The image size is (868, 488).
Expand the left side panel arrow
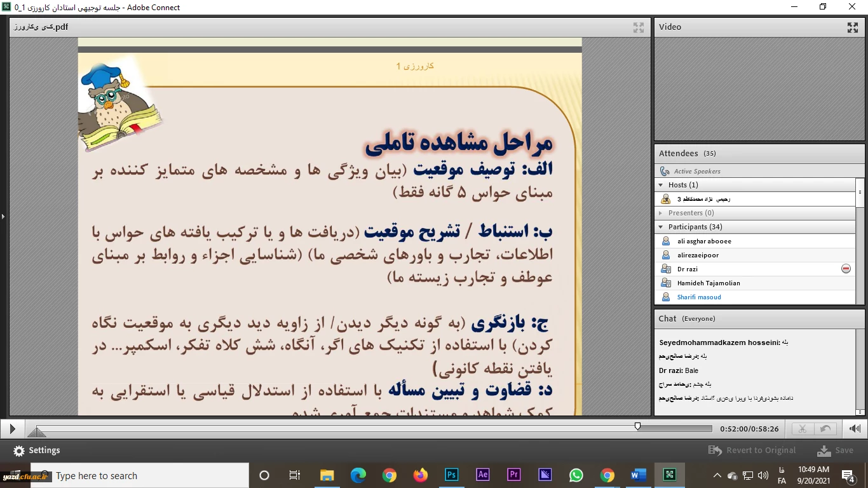(x=3, y=217)
